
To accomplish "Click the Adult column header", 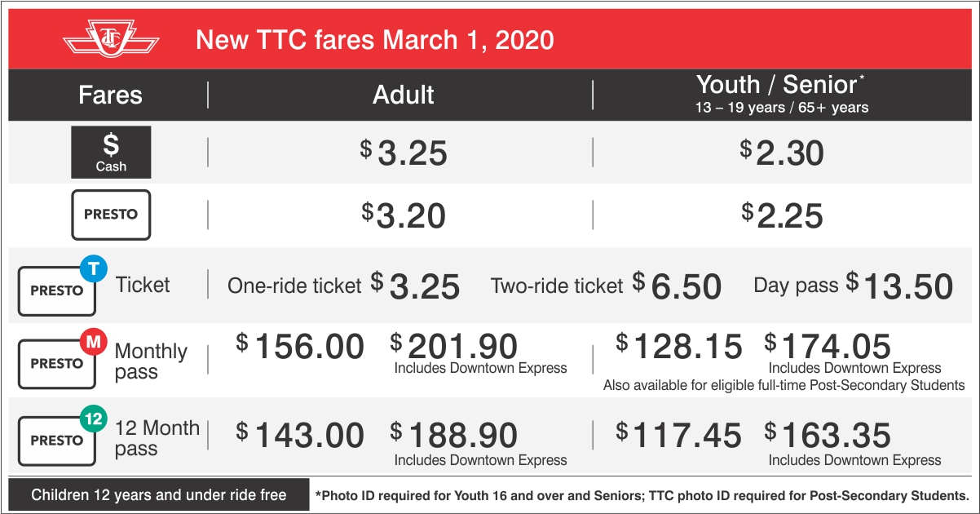I will point(404,95).
